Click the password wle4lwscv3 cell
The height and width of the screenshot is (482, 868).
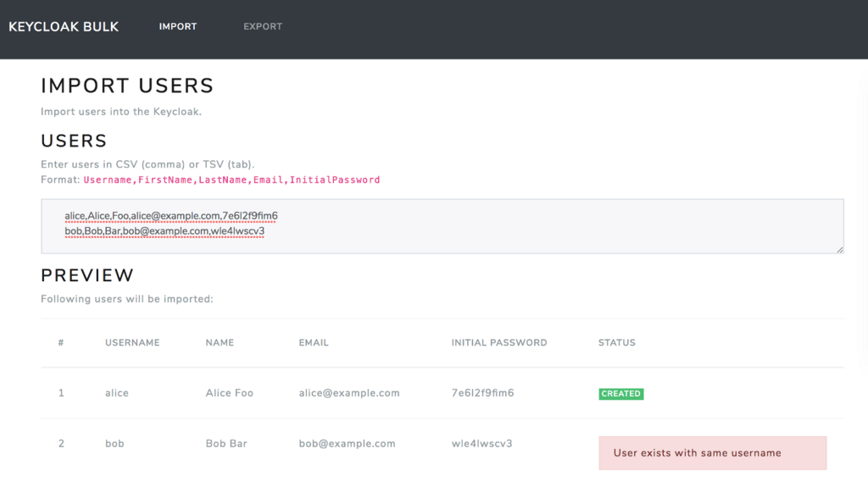pos(481,443)
